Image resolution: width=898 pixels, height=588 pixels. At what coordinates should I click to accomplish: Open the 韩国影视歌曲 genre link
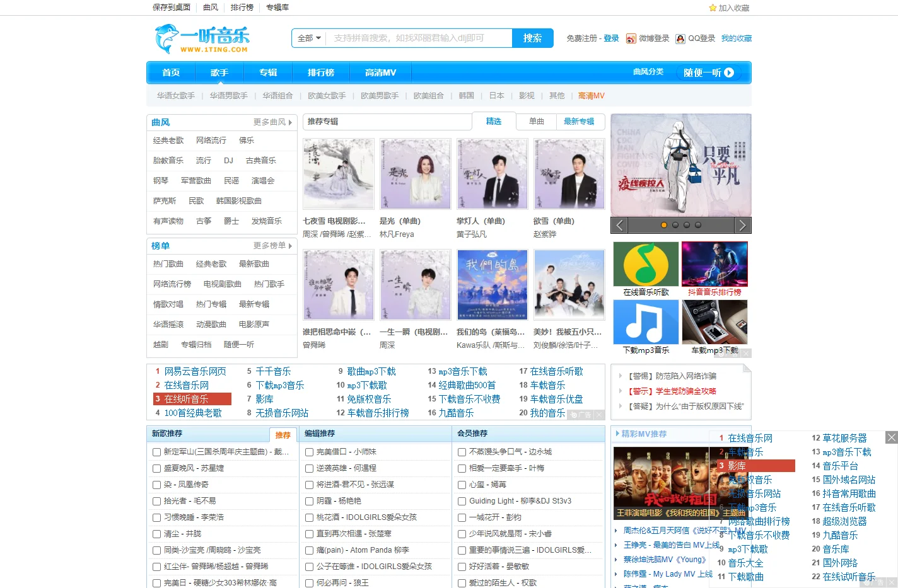point(239,201)
